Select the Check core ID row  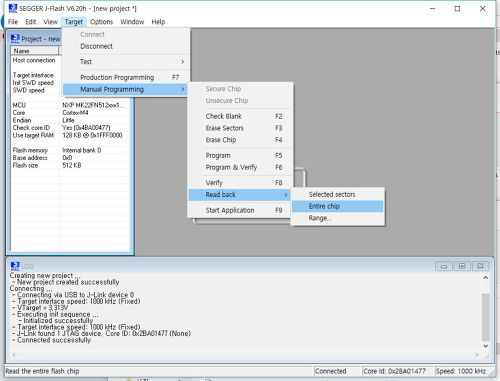70,128
